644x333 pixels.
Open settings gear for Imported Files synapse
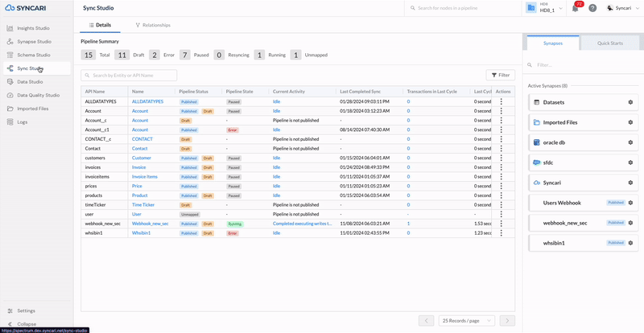point(630,122)
